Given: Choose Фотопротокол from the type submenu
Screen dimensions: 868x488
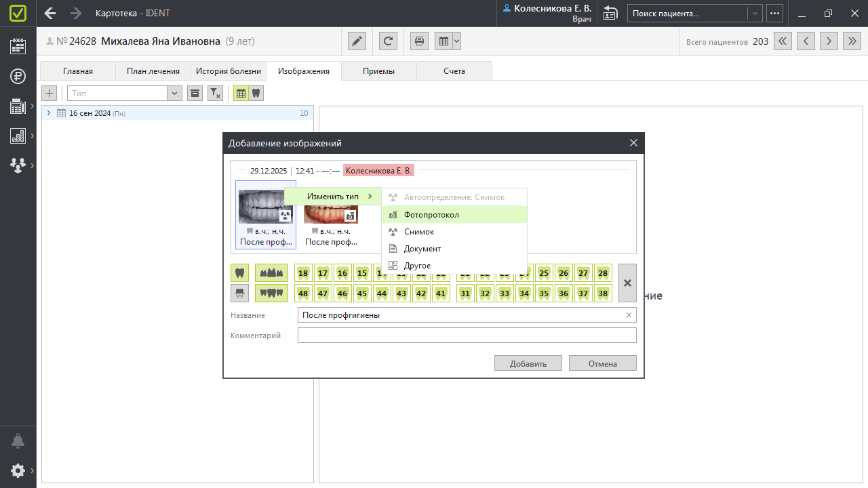Looking at the screenshot, I should pos(431,215).
